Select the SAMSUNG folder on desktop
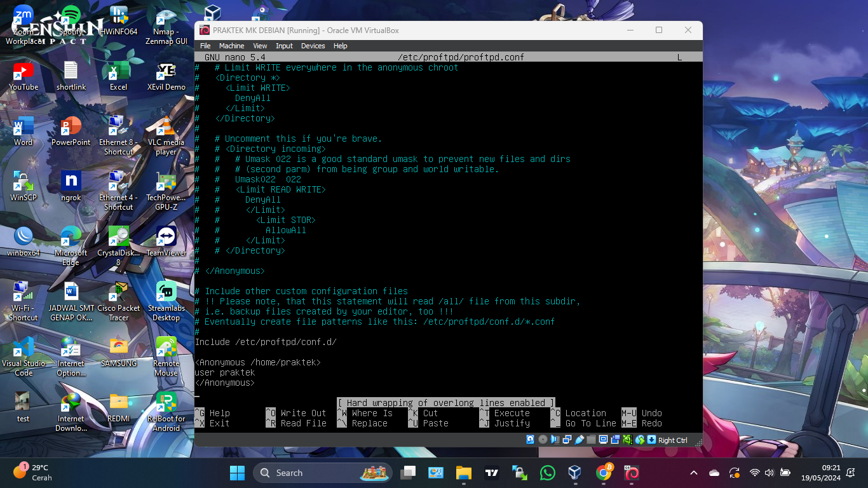This screenshot has height=488, width=868. (x=119, y=353)
